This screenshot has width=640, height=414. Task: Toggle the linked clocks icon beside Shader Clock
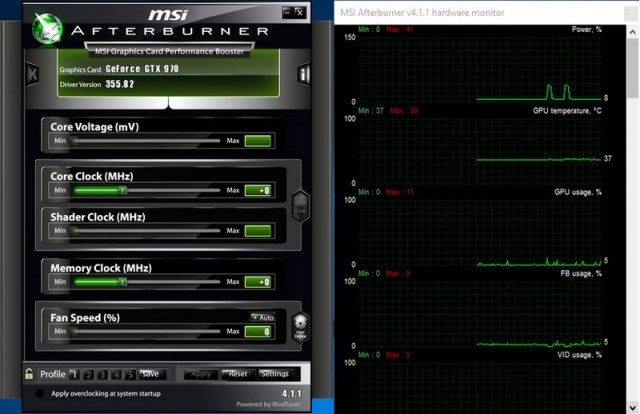click(x=301, y=207)
